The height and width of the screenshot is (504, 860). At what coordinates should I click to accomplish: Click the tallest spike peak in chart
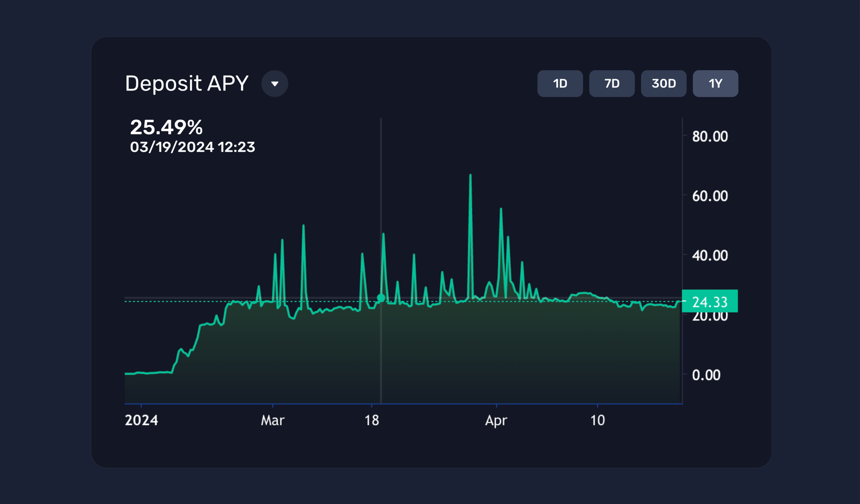pos(470,175)
